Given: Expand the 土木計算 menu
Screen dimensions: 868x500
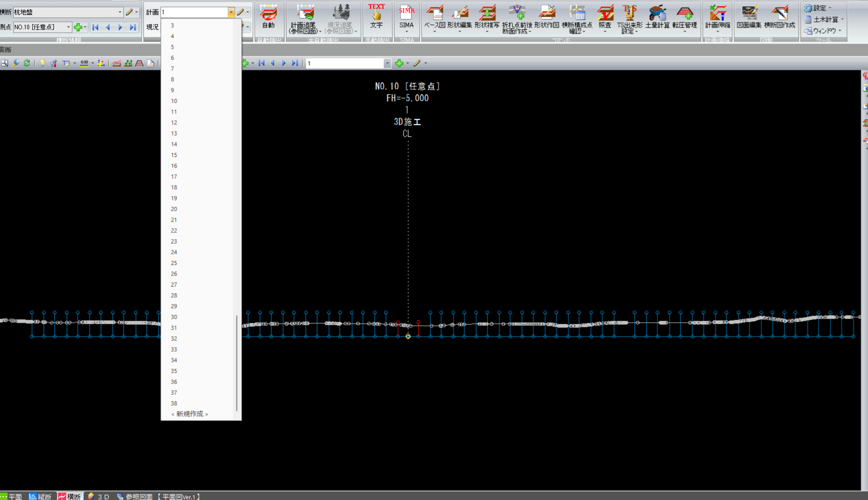Looking at the screenshot, I should (x=825, y=19).
